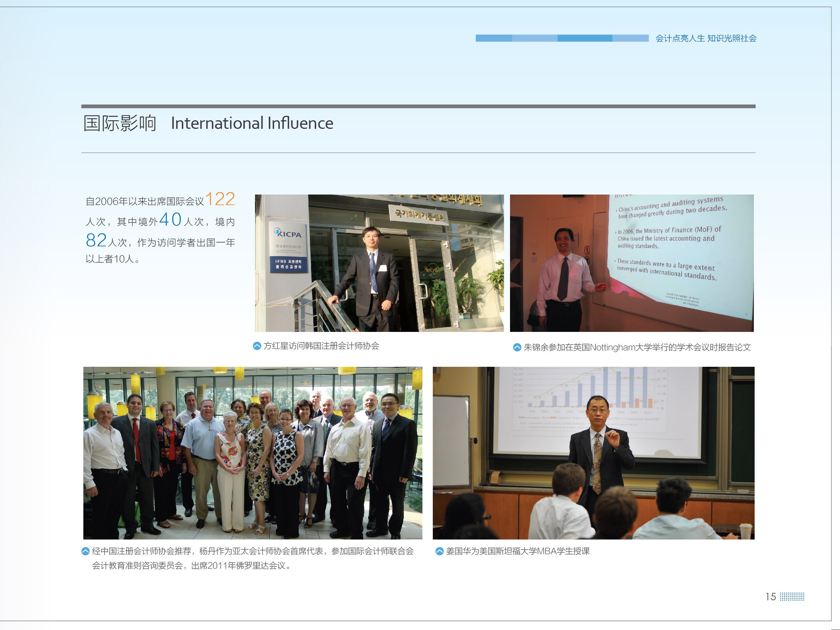
Task: Click the orange number 122
Action: [220, 199]
